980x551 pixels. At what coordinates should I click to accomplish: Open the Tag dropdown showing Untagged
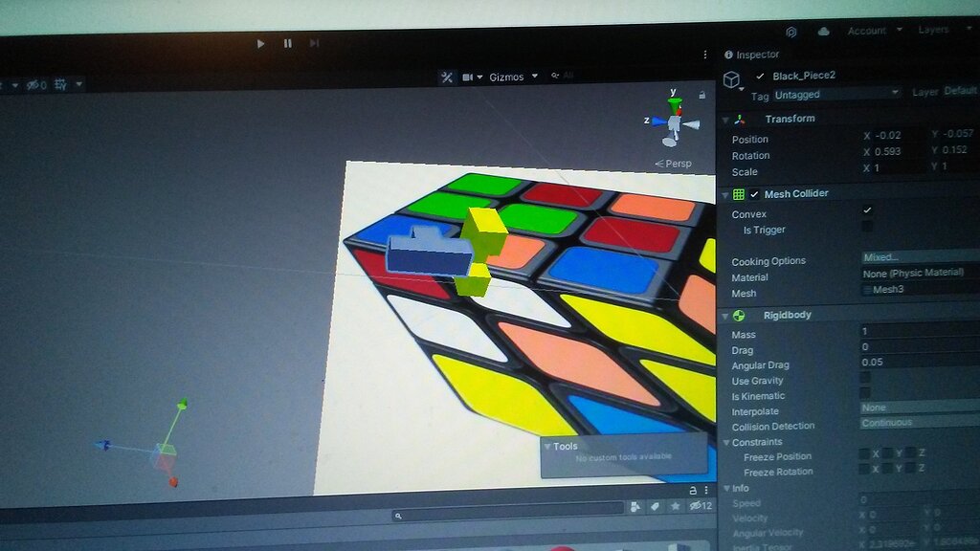click(x=837, y=94)
